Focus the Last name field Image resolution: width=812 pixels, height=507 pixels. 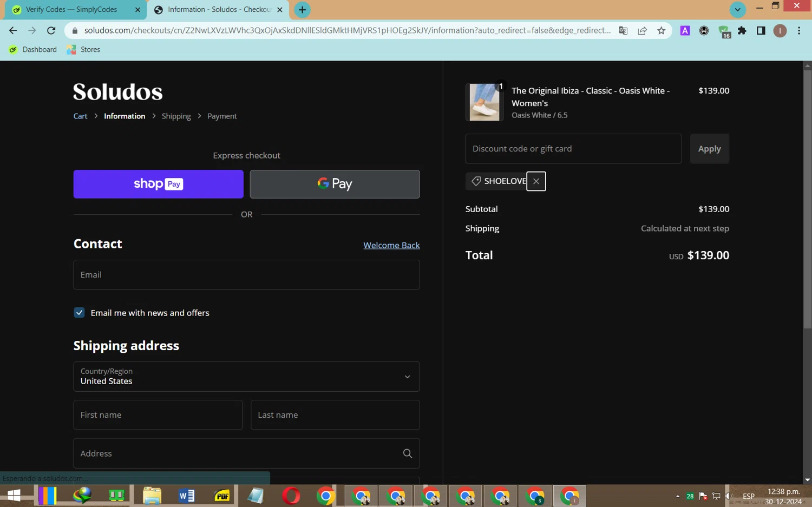pos(335,415)
